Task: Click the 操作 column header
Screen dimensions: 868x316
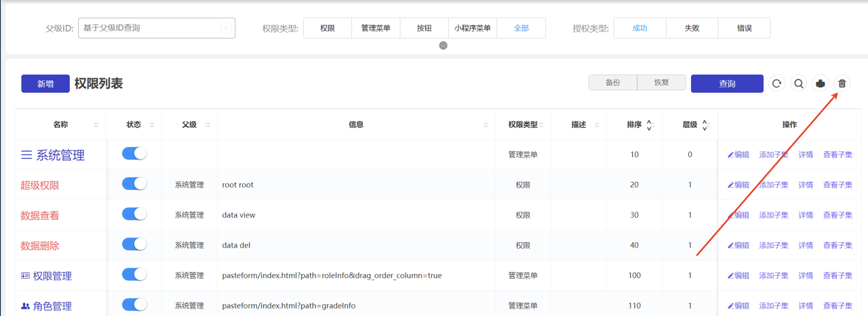Action: coord(789,125)
